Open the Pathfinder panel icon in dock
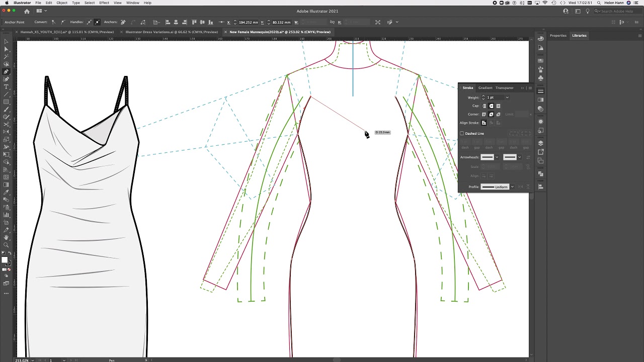This screenshot has height=362, width=644. (541, 174)
